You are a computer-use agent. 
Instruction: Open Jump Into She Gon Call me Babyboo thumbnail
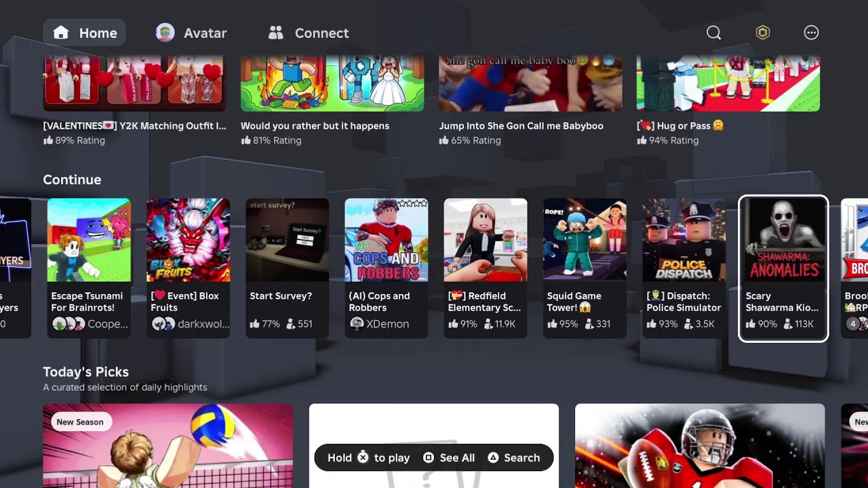coord(530,83)
